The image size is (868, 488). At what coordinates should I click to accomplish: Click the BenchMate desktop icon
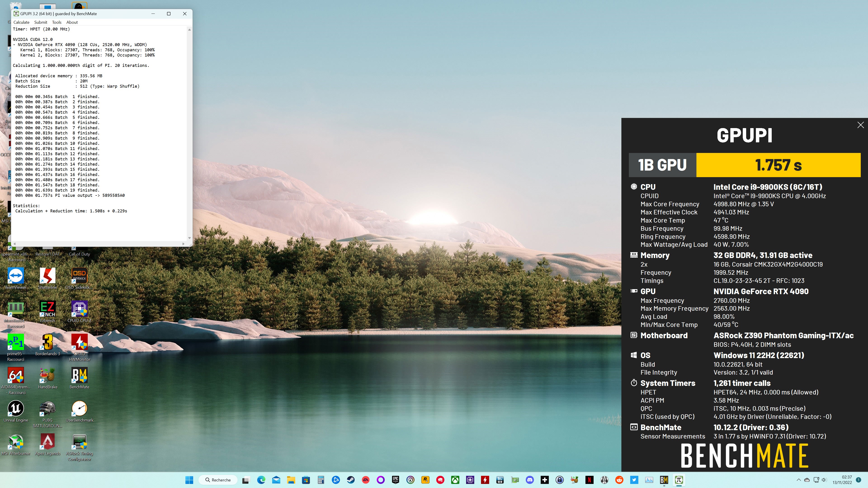click(x=79, y=378)
